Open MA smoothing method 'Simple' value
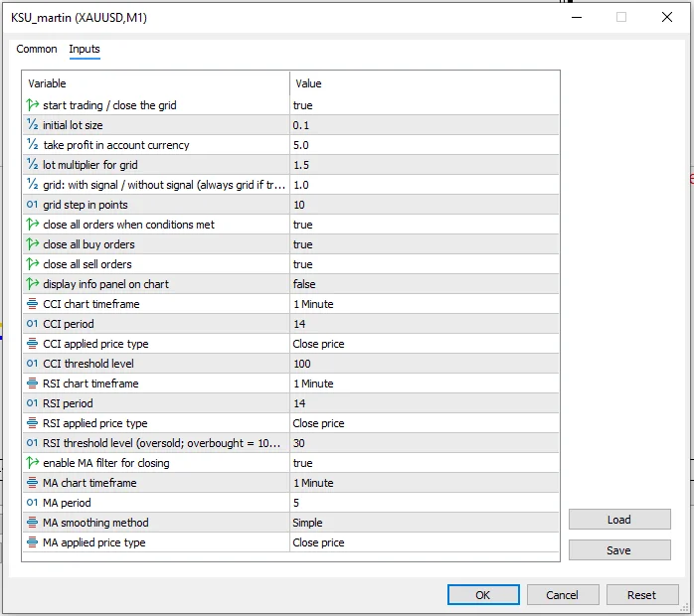The image size is (694, 616). coord(424,523)
